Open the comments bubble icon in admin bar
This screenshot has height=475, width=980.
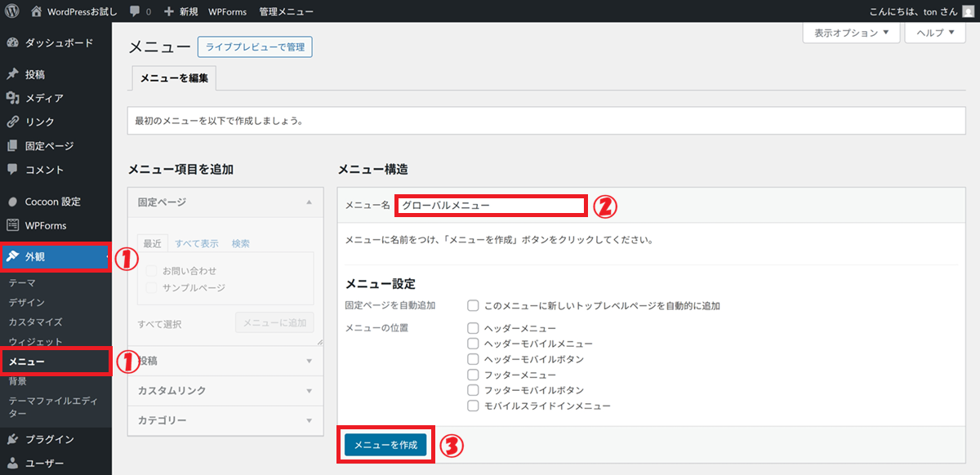click(x=135, y=12)
